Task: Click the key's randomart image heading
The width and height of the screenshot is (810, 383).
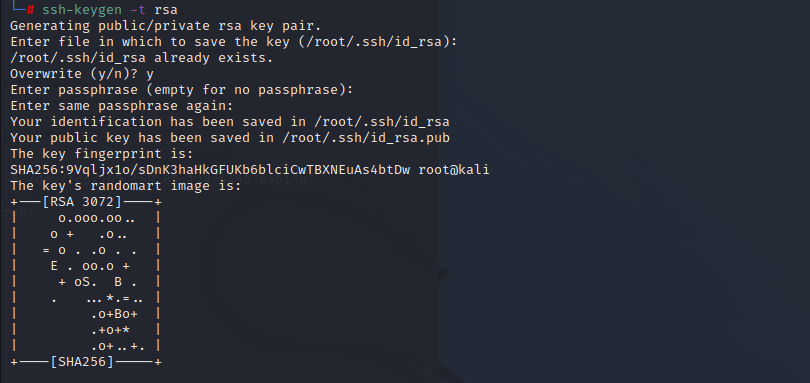Action: pyautogui.click(x=126, y=186)
